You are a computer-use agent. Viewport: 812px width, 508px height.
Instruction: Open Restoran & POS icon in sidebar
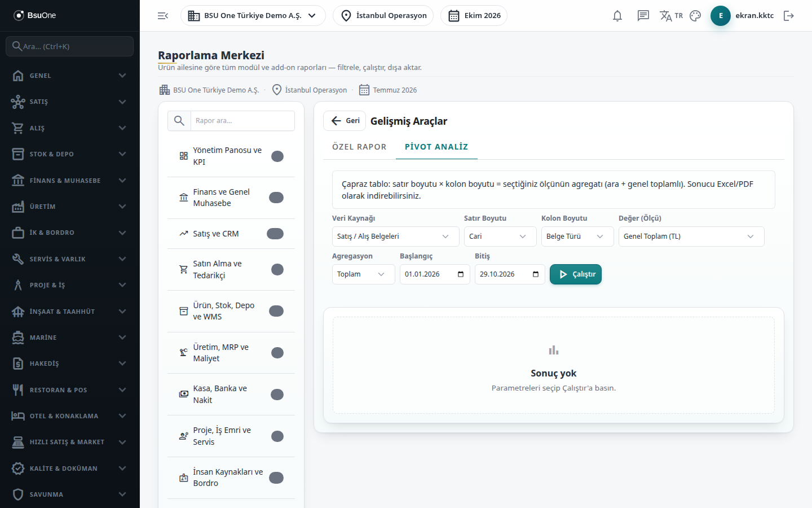click(x=18, y=390)
